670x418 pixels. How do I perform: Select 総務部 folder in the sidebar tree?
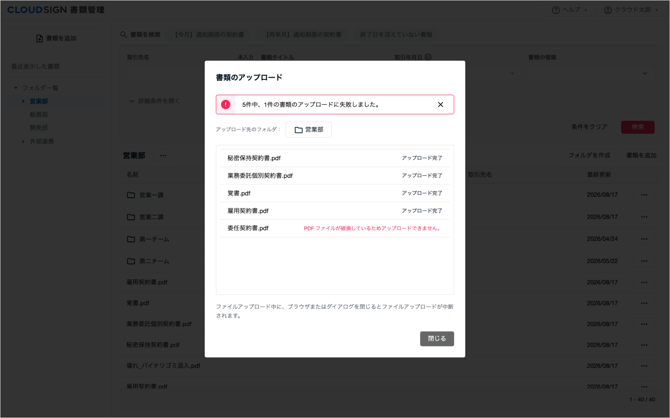pyautogui.click(x=38, y=115)
